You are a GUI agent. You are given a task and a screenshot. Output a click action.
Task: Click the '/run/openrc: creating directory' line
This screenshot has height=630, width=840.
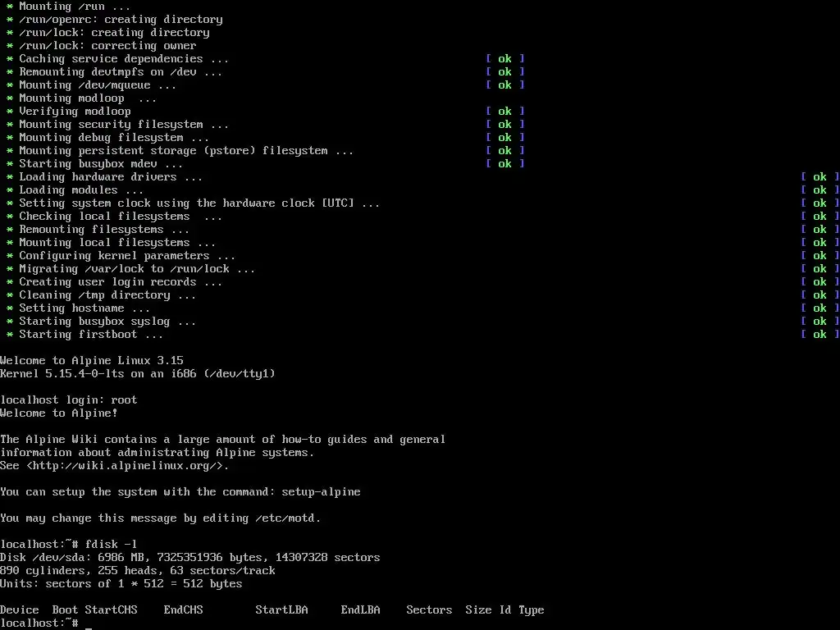(115, 20)
